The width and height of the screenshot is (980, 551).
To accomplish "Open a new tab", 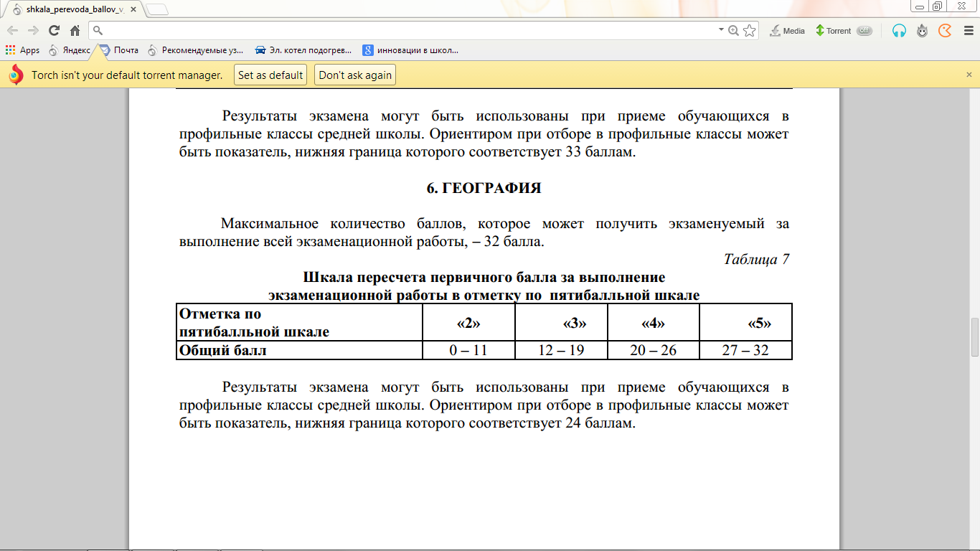I will coord(157,9).
